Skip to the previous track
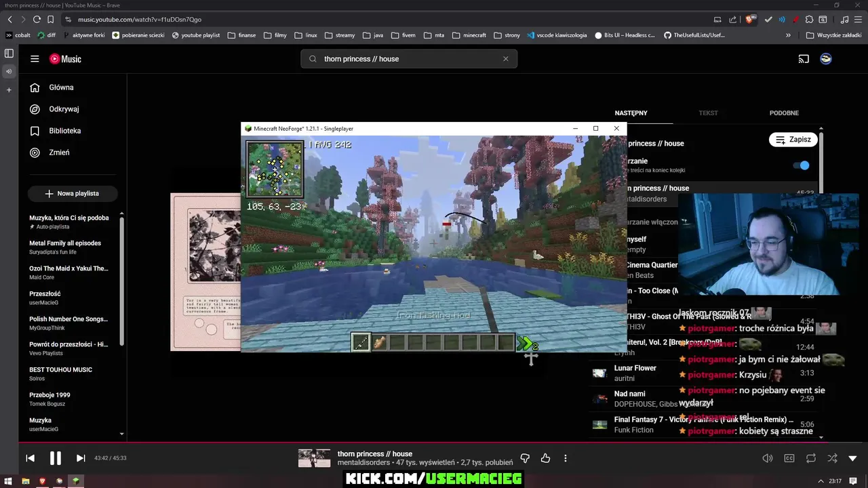The image size is (868, 488). [x=31, y=458]
